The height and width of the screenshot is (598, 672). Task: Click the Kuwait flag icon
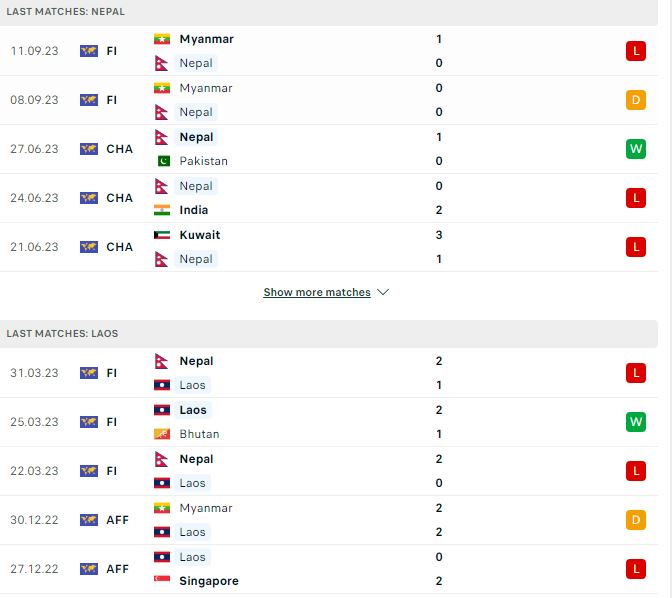tap(162, 235)
